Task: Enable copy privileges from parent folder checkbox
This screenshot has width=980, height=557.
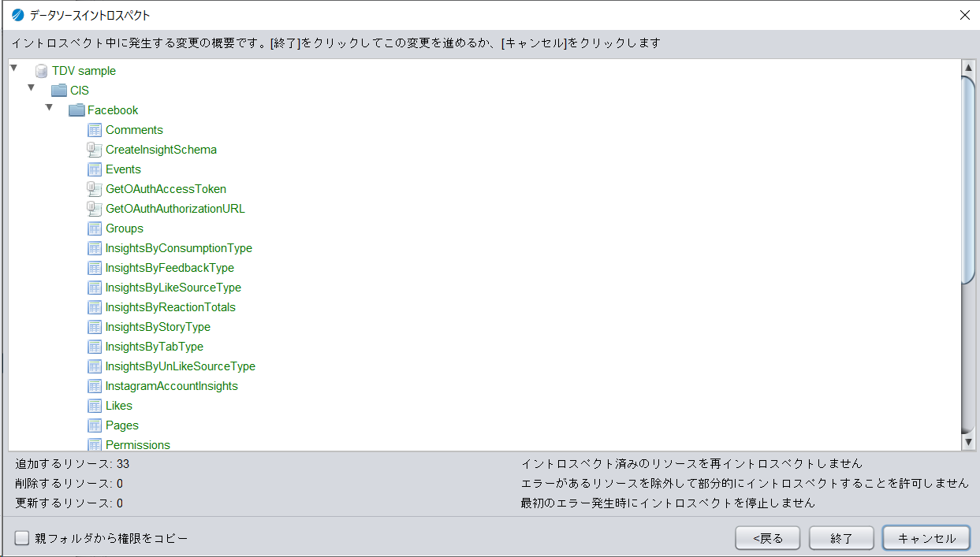Action: [22, 538]
